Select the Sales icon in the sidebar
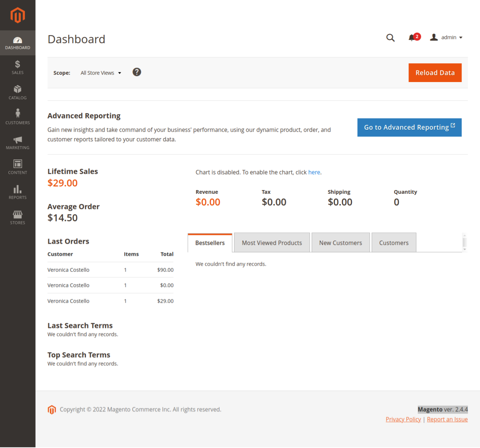The image size is (480, 448). pos(17,67)
